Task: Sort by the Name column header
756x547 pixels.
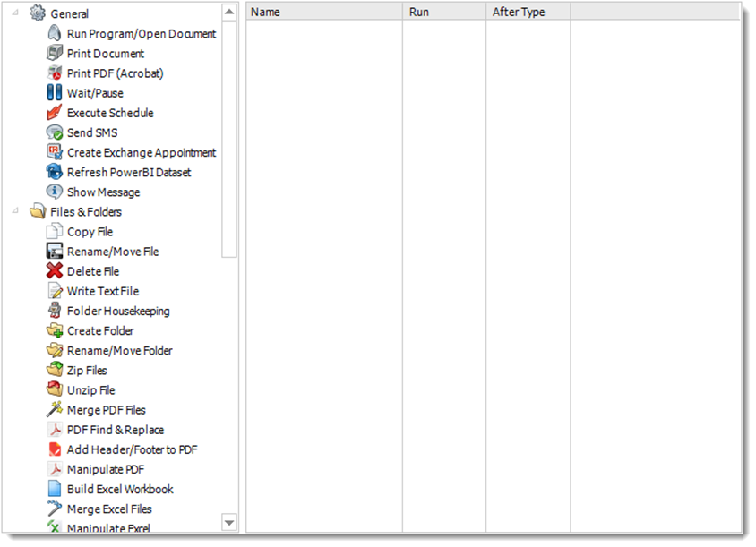Action: click(323, 13)
